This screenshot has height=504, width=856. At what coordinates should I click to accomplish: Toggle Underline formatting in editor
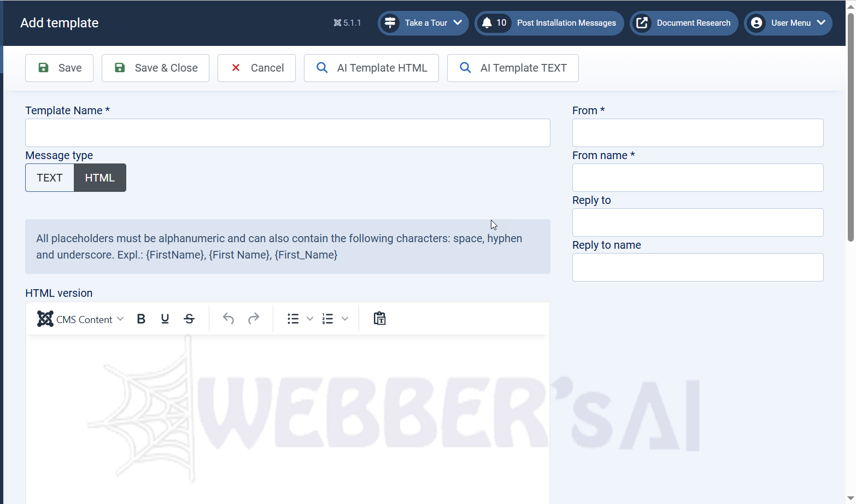(x=165, y=319)
